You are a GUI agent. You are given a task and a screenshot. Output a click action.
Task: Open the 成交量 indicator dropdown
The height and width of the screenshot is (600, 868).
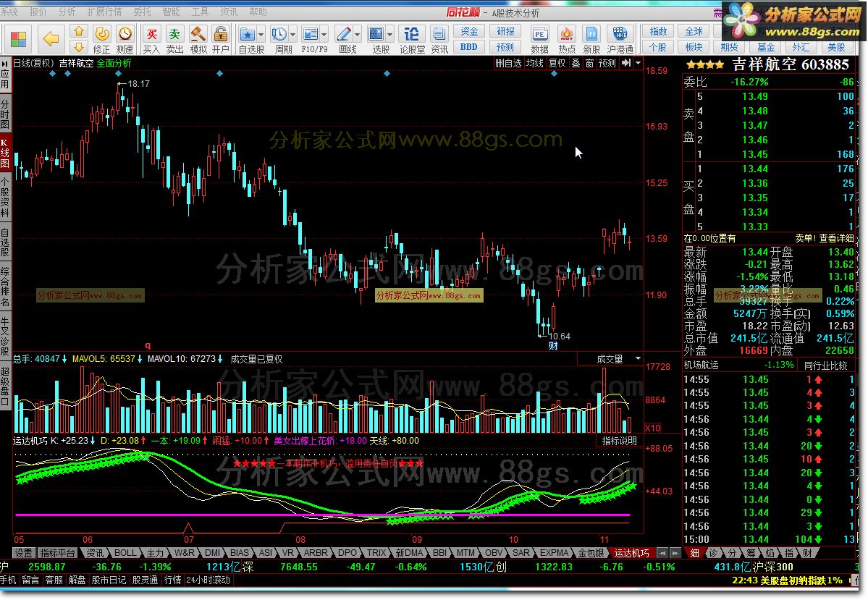point(638,359)
